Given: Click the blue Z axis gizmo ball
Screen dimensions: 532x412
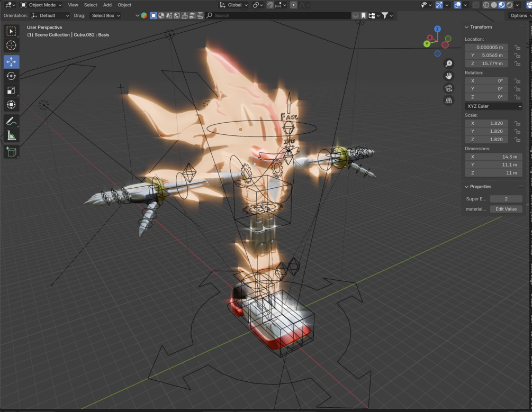Looking at the screenshot, I should [x=437, y=29].
